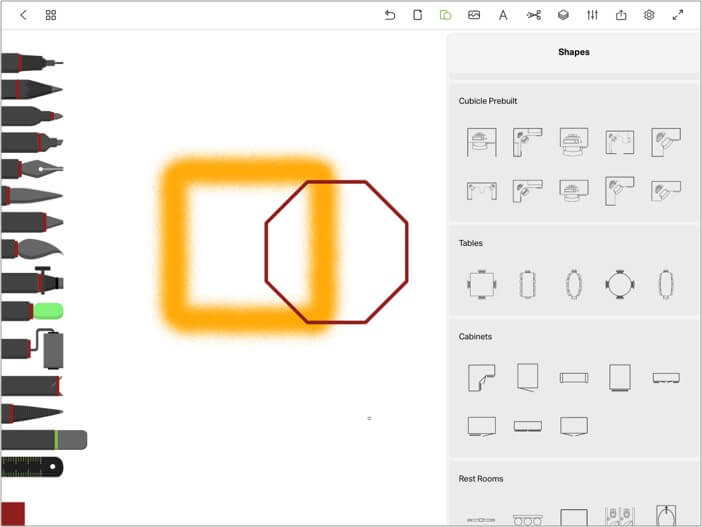702x527 pixels.
Task: Open the blank page icon in top toolbar
Action: [417, 15]
